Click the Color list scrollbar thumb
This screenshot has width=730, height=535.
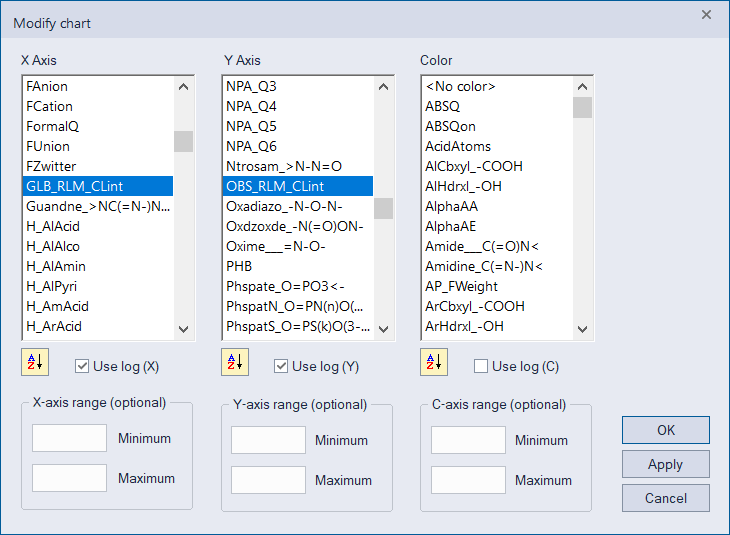pyautogui.click(x=582, y=108)
